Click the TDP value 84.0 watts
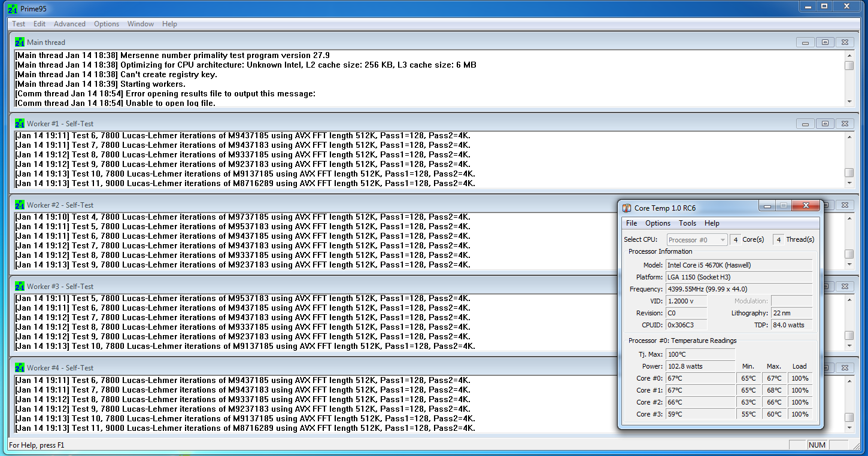The width and height of the screenshot is (868, 456). pyautogui.click(x=792, y=325)
